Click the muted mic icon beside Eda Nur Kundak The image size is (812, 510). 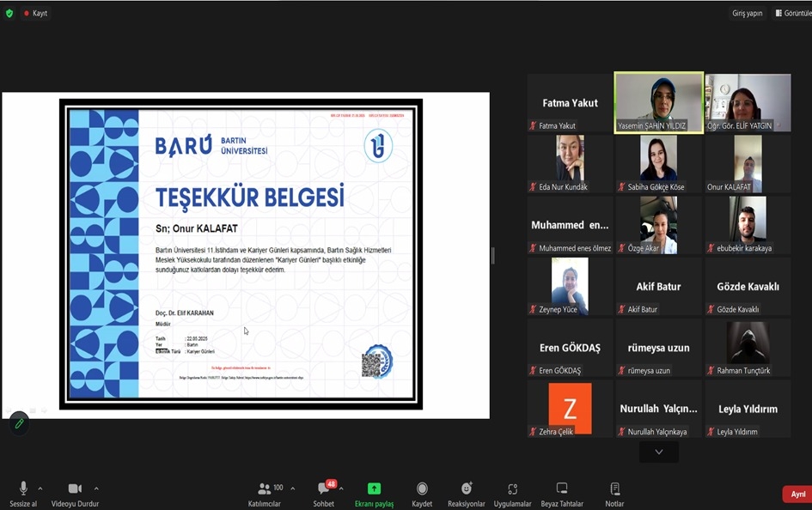click(x=533, y=186)
